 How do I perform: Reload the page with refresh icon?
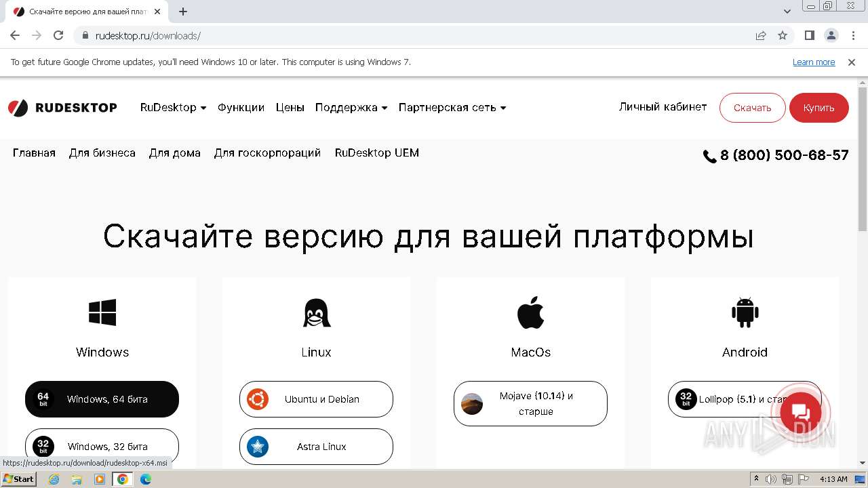coord(58,35)
